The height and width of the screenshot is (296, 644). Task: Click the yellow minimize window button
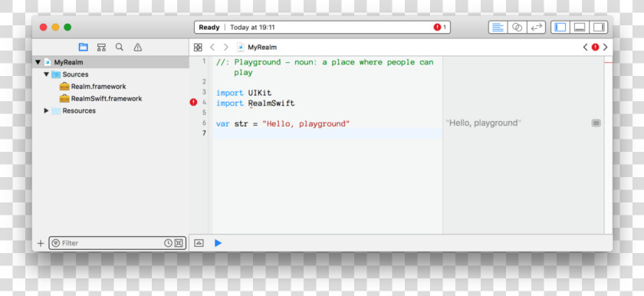tap(55, 27)
